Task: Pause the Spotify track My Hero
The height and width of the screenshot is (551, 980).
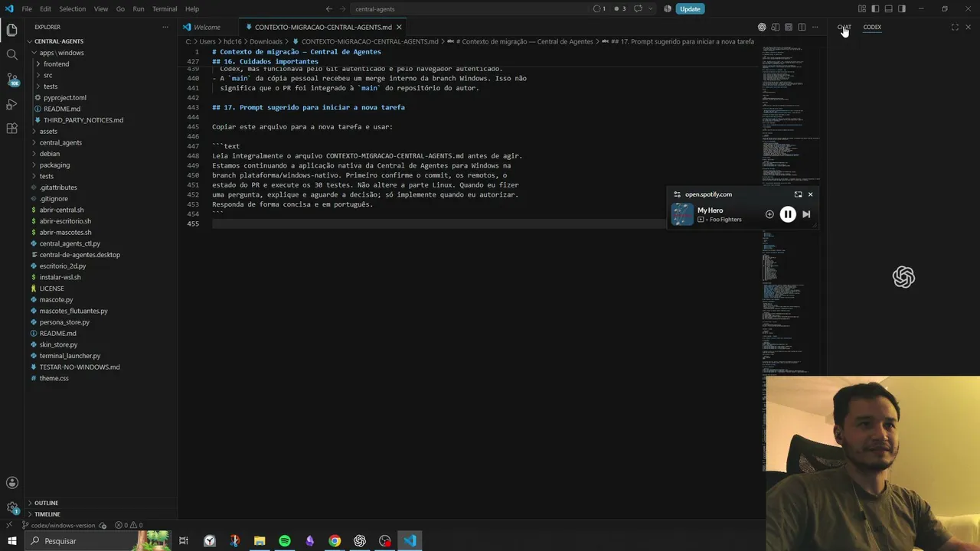Action: [x=788, y=214]
